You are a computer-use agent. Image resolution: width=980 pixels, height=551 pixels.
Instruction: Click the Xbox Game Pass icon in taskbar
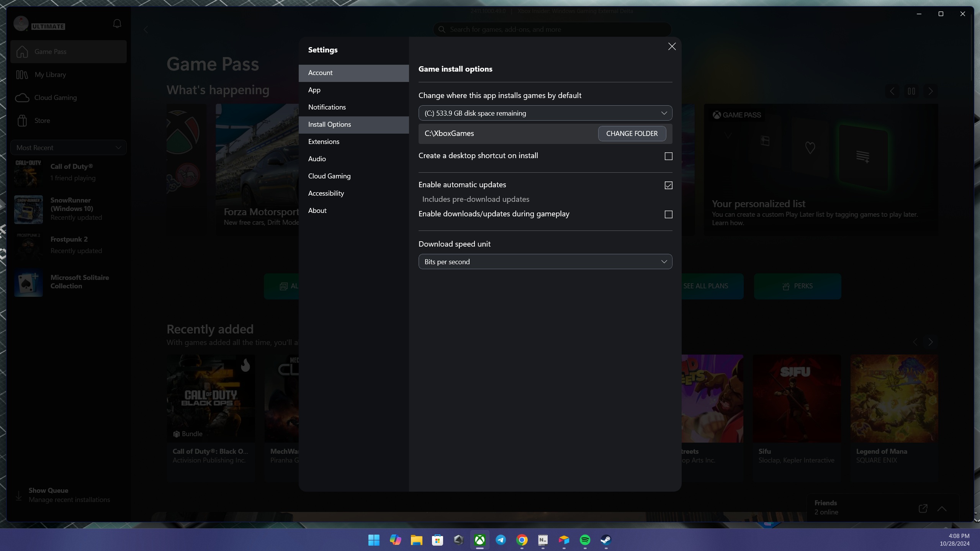479,540
